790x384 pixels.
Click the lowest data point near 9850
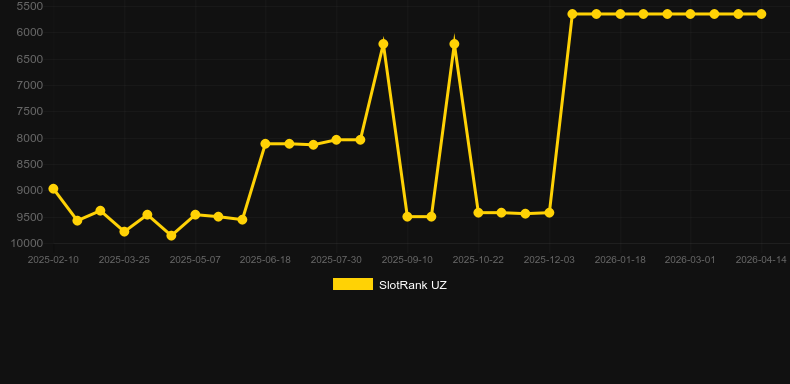pos(171,235)
